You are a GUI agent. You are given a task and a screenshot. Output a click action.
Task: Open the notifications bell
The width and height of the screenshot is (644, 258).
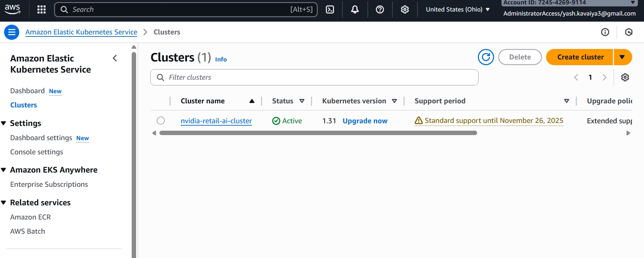(355, 9)
